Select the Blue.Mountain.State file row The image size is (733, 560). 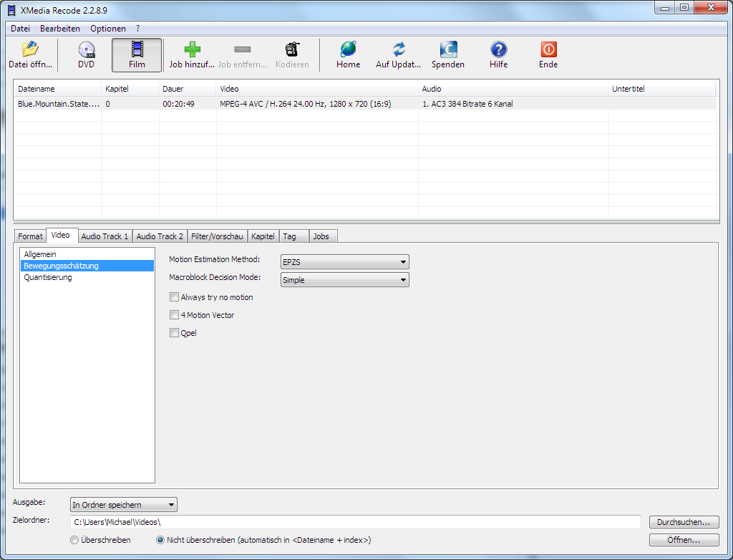click(364, 104)
